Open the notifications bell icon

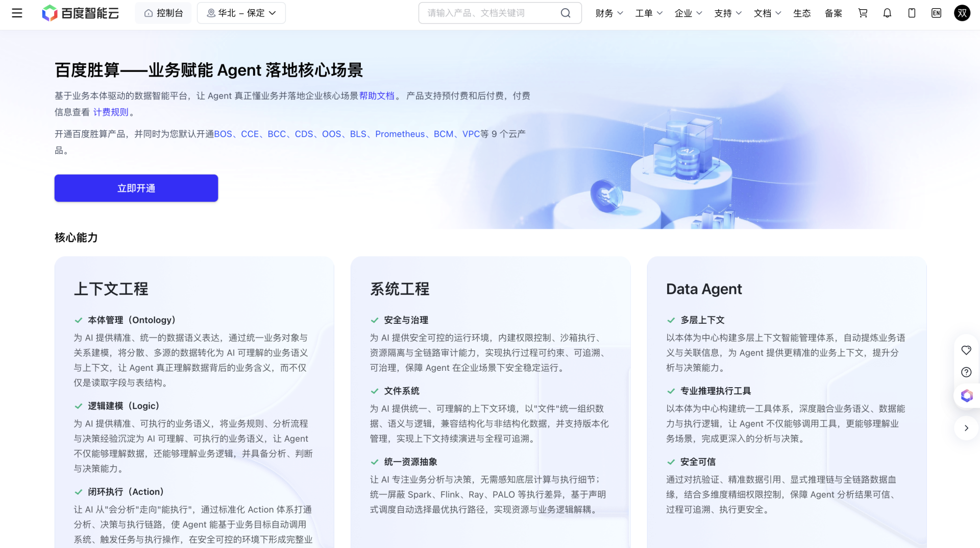887,13
